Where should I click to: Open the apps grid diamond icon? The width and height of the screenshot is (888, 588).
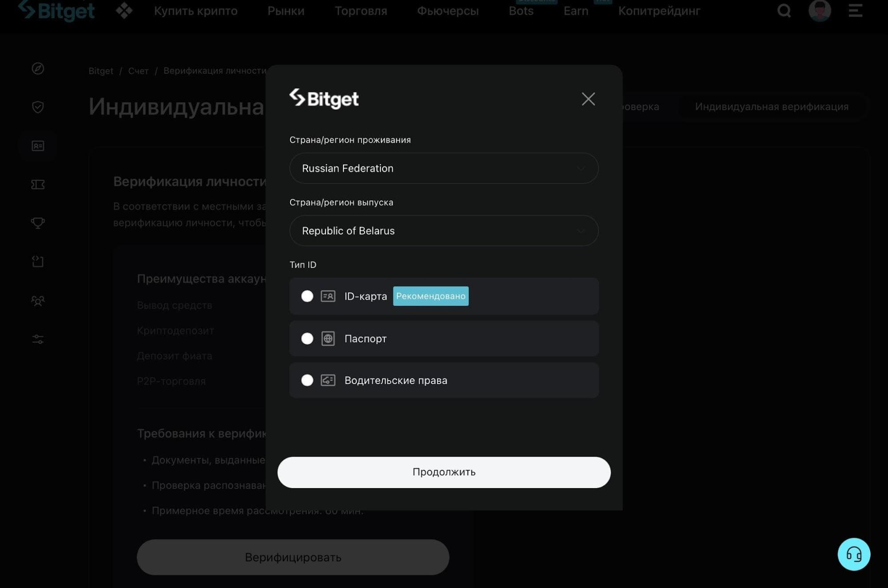click(124, 11)
